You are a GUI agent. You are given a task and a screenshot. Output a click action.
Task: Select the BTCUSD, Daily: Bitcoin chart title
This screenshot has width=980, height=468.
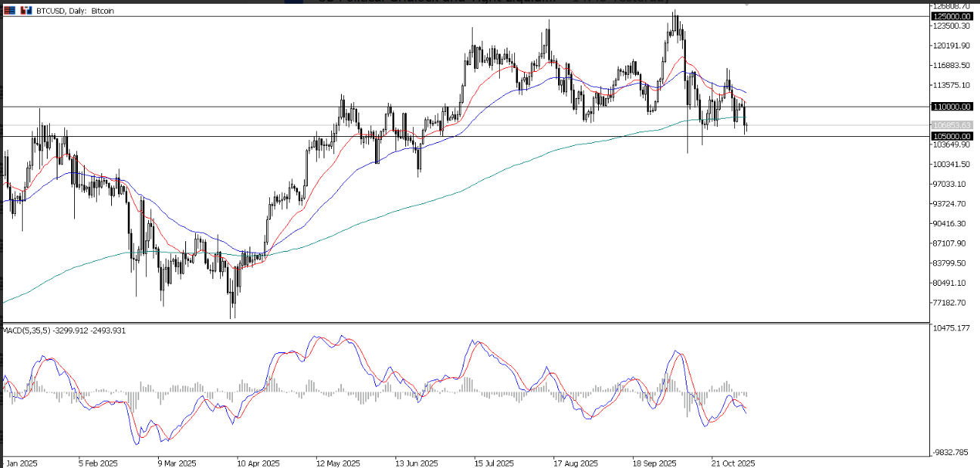pos(76,11)
